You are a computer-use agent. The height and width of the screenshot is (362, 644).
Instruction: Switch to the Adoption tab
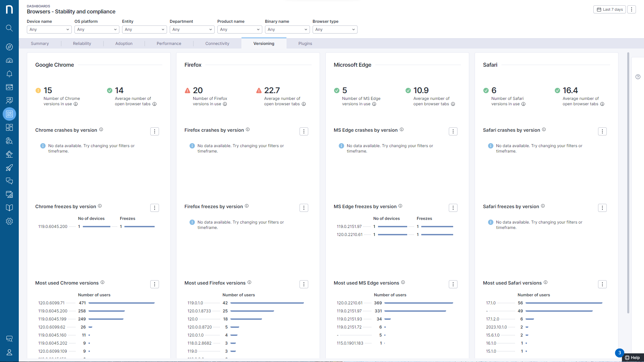tap(124, 44)
